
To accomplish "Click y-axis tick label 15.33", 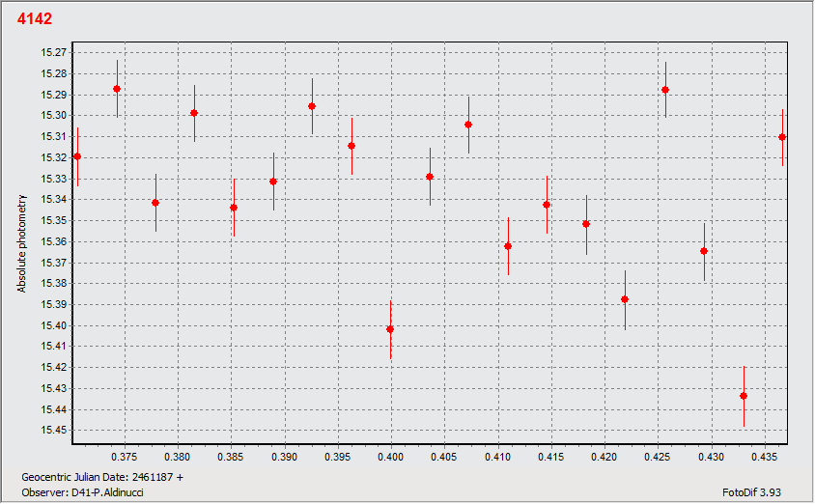I will tap(53, 179).
